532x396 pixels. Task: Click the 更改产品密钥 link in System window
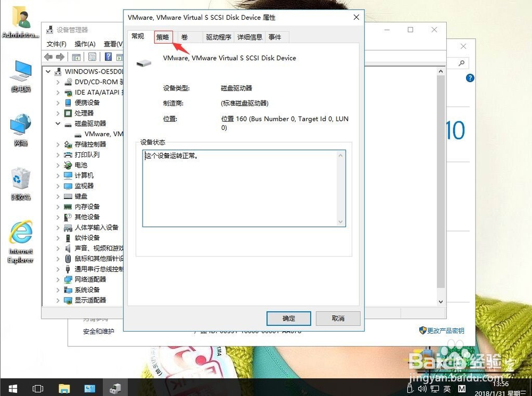445,331
